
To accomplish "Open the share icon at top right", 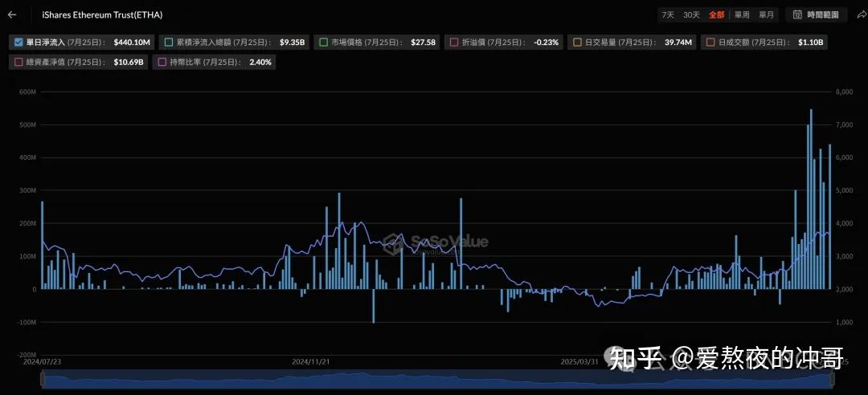I will 861,15.
